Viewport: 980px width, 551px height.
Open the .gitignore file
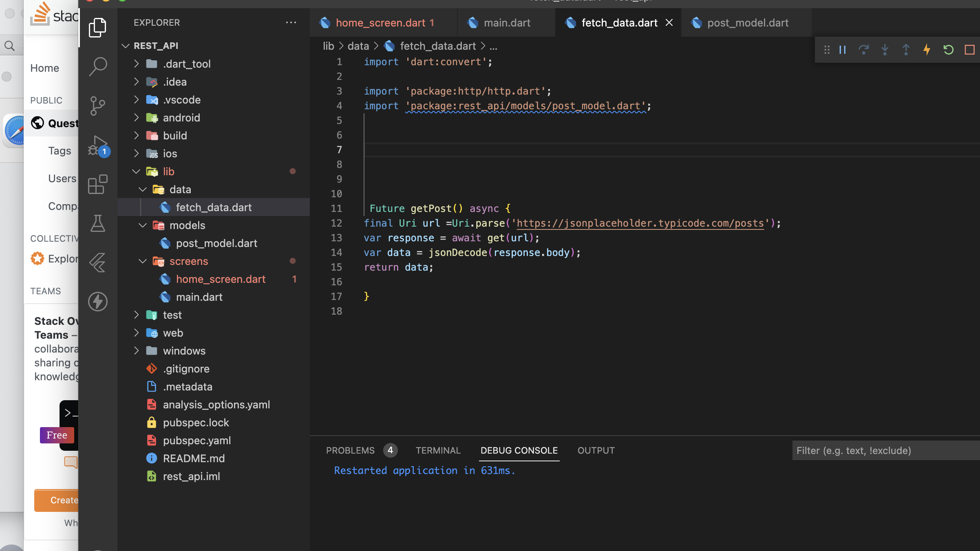point(214,368)
